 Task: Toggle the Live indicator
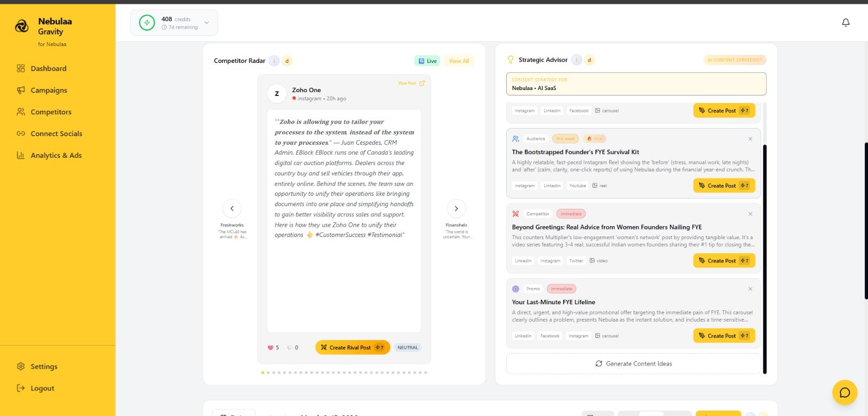point(427,61)
